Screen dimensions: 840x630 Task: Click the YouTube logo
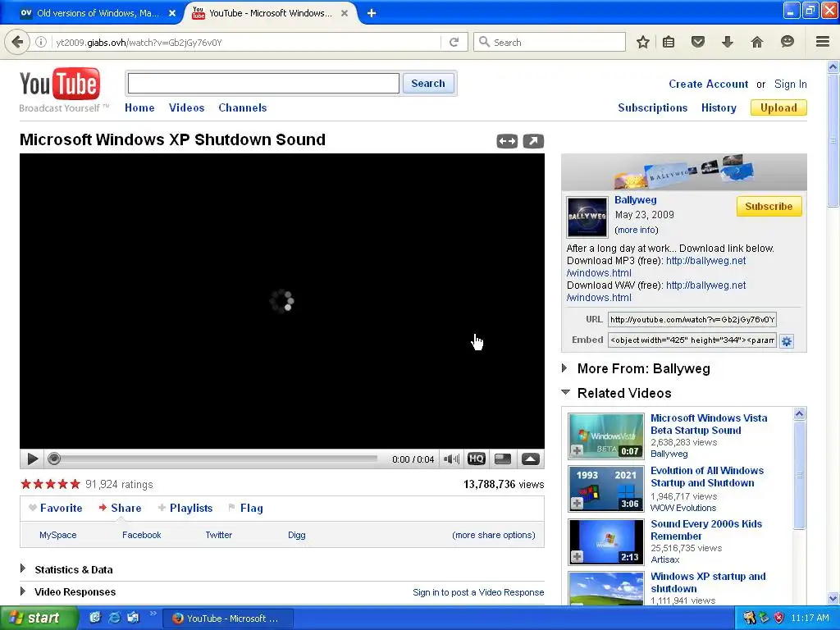coord(60,84)
